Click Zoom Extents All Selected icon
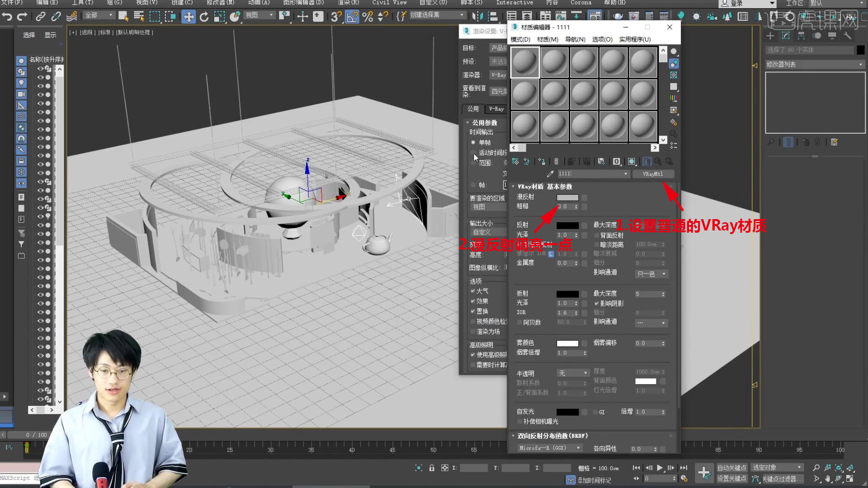Image resolution: width=868 pixels, height=488 pixels. point(850,468)
